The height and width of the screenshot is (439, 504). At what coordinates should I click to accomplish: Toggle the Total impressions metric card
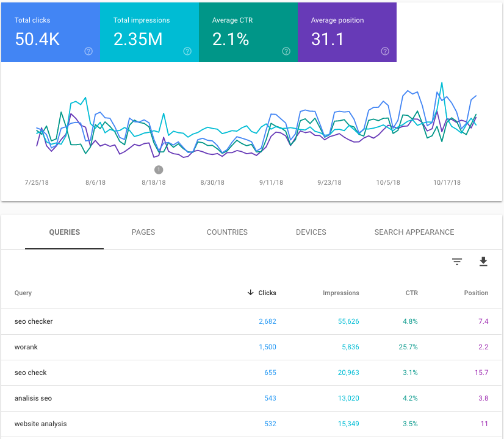pos(149,27)
